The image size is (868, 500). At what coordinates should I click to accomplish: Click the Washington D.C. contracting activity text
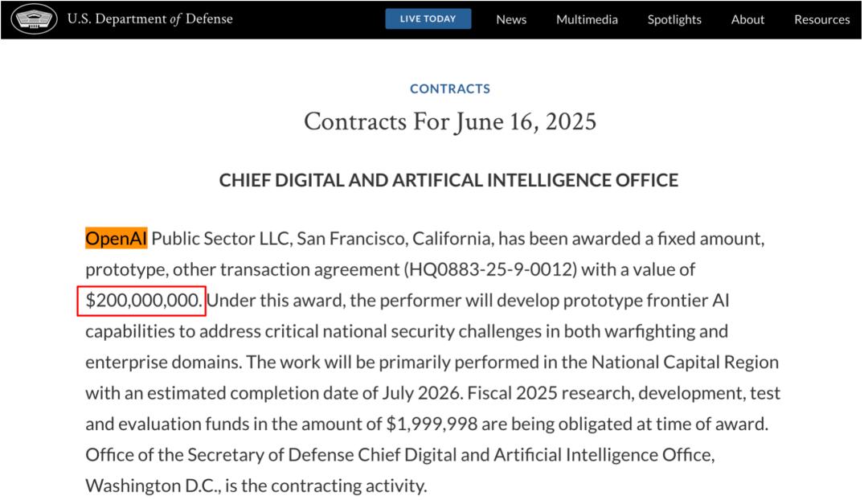(150, 486)
